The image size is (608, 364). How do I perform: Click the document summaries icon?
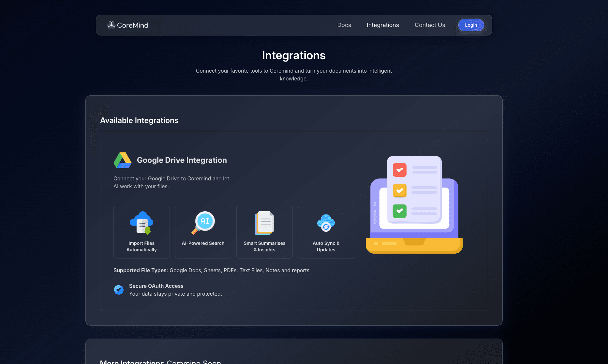(264, 223)
